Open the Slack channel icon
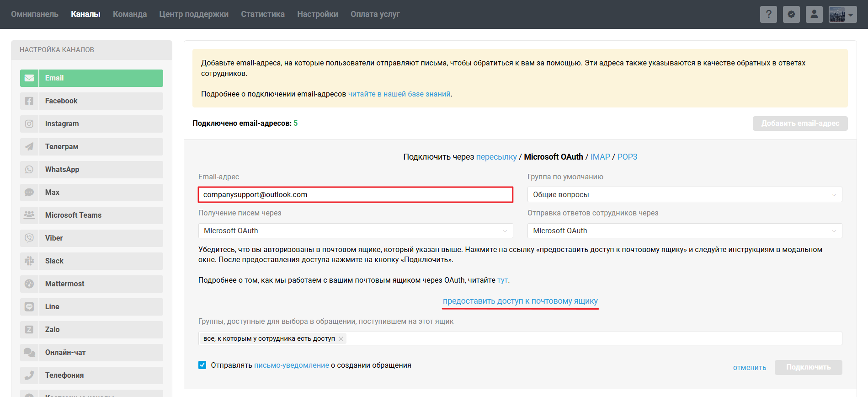 (29, 261)
